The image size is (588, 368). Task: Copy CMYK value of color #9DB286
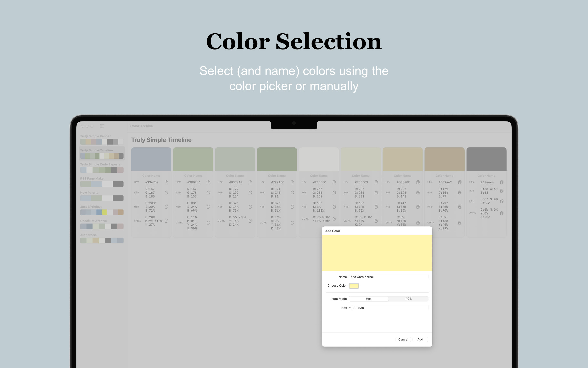(x=208, y=223)
